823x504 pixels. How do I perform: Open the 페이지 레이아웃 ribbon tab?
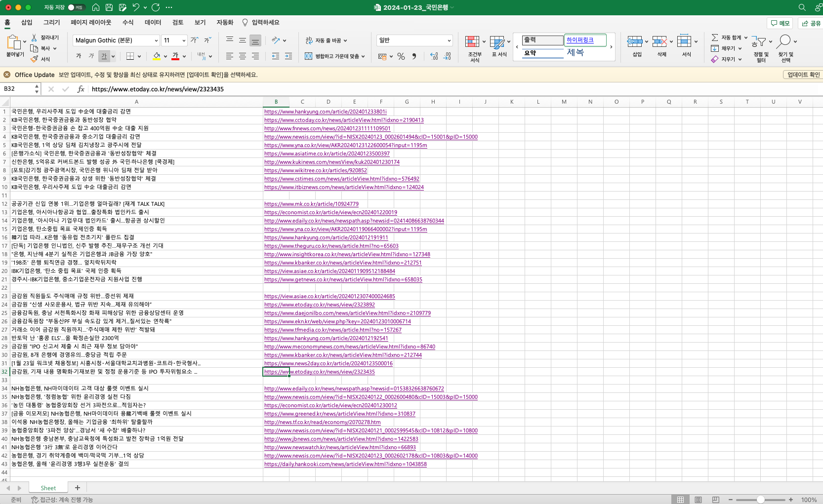tap(91, 22)
